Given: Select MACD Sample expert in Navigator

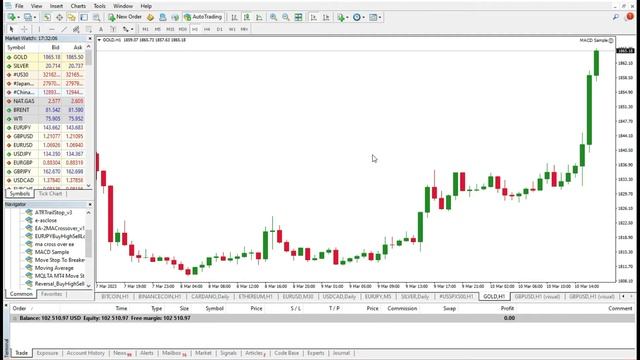Looking at the screenshot, I should (x=52, y=252).
